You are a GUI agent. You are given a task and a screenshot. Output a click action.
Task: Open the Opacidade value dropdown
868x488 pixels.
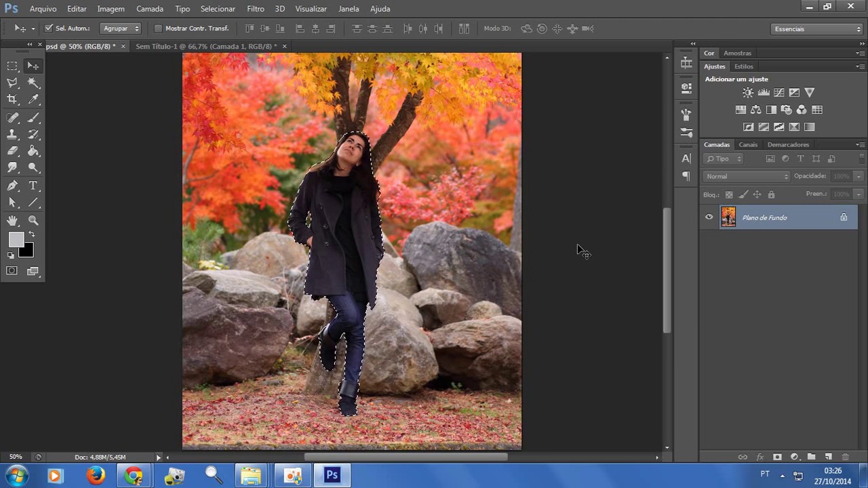(x=859, y=176)
